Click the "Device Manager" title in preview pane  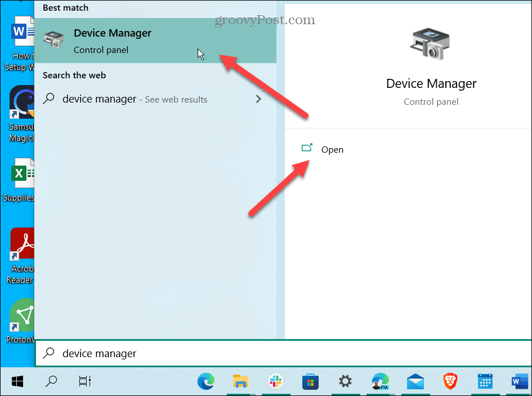tap(431, 83)
